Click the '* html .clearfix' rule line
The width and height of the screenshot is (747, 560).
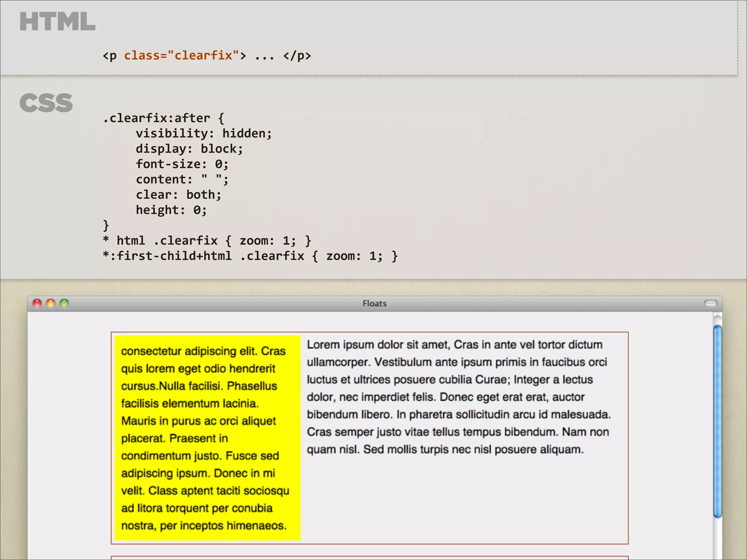click(x=207, y=241)
